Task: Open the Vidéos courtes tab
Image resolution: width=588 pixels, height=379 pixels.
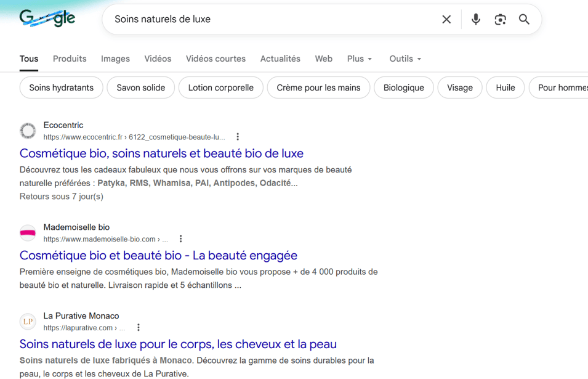Action: (x=215, y=59)
